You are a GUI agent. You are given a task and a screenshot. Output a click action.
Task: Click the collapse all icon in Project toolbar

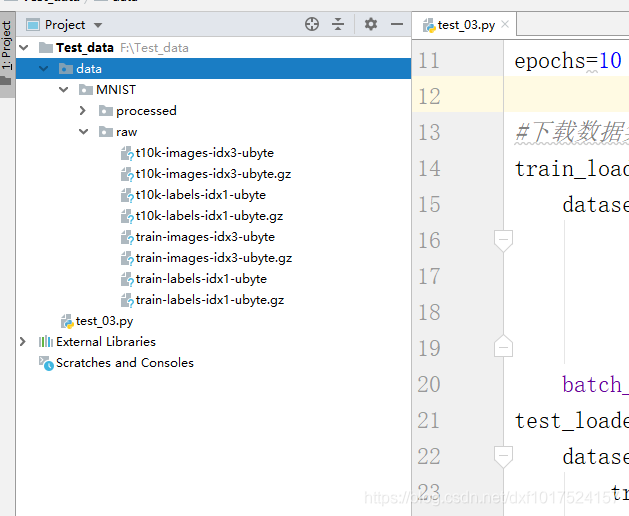(338, 24)
